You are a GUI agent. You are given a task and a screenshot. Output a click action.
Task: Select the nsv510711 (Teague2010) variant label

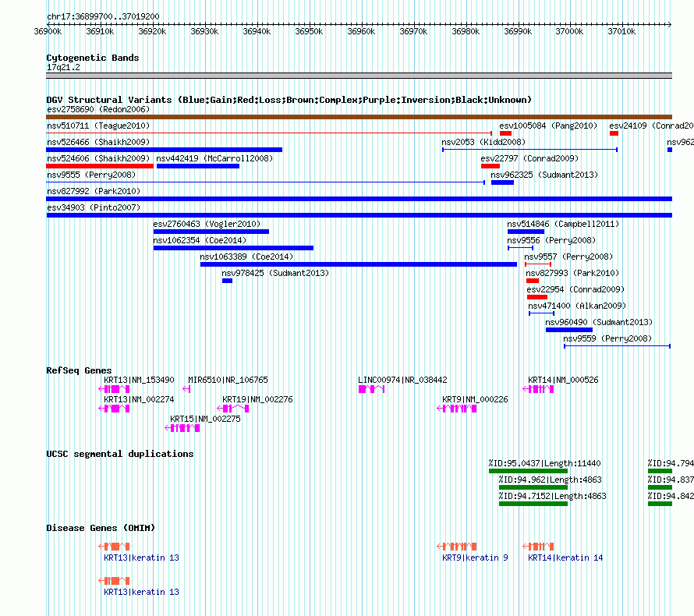[98, 126]
